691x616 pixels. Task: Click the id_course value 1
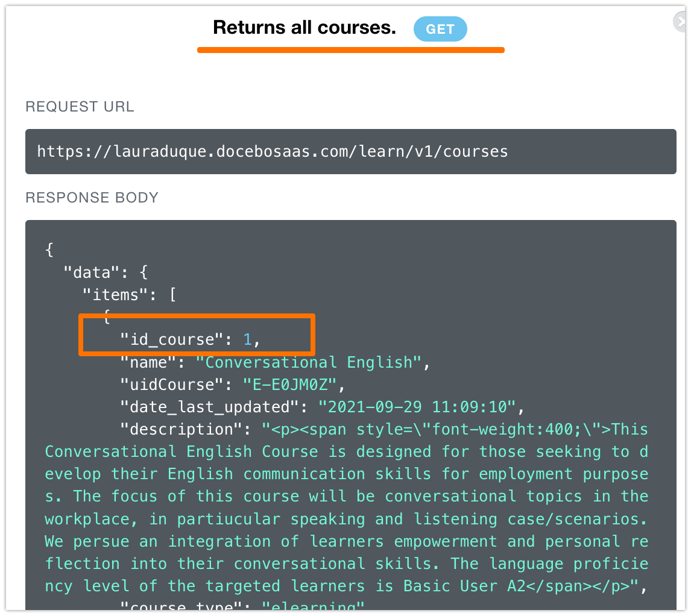pyautogui.click(x=247, y=340)
